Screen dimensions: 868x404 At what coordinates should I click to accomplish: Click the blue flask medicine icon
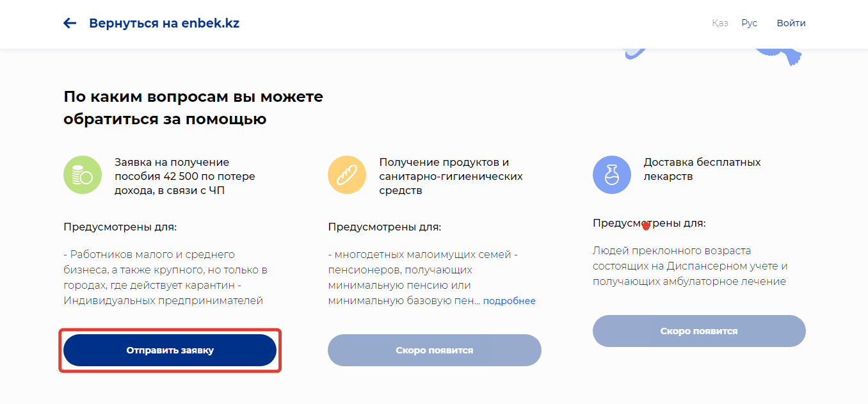pyautogui.click(x=611, y=175)
